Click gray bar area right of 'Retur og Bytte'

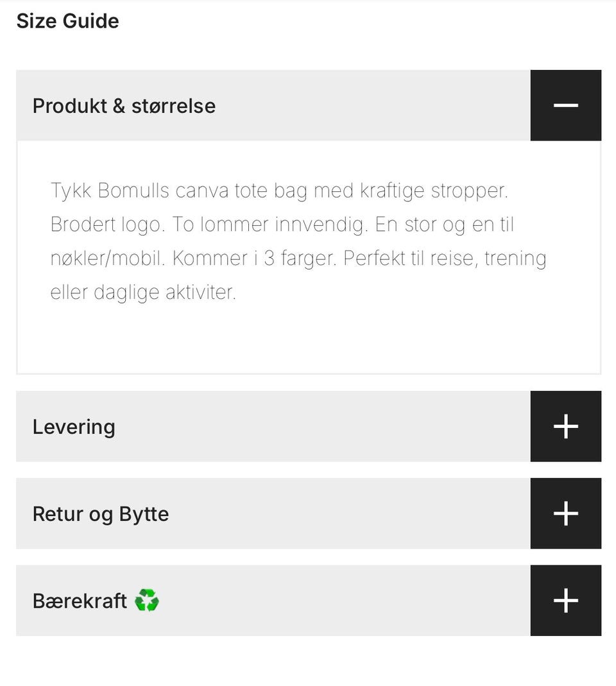tap(346, 514)
